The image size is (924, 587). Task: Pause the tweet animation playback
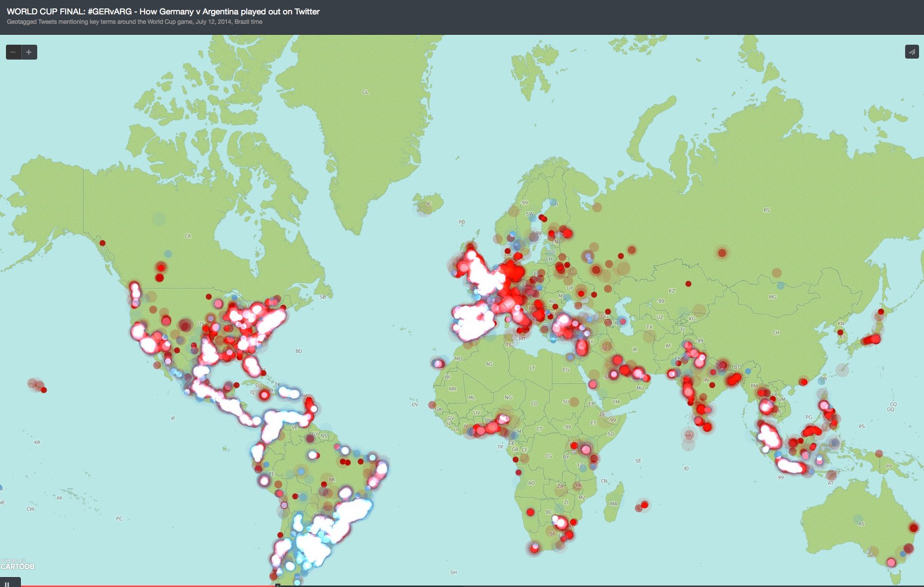click(7, 584)
